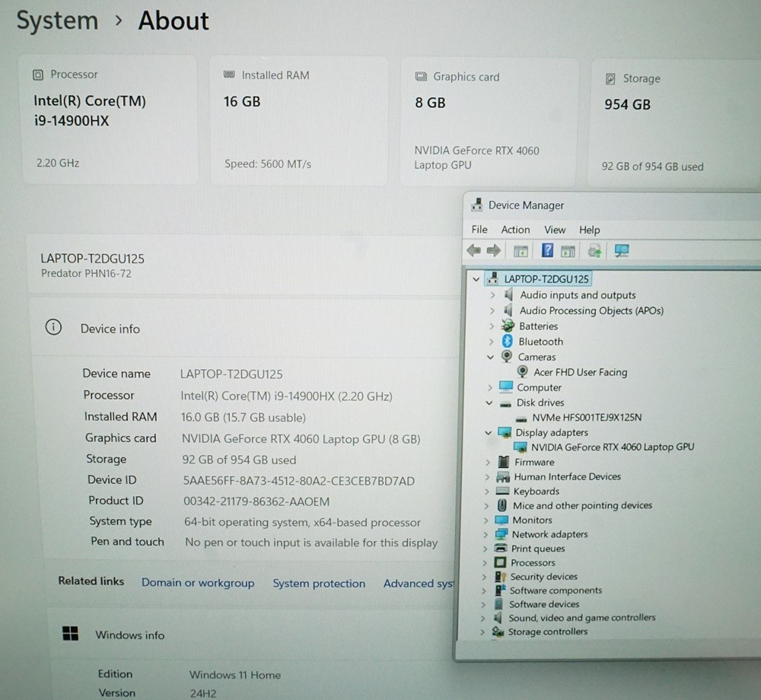
Task: Open the Action menu
Action: point(515,230)
